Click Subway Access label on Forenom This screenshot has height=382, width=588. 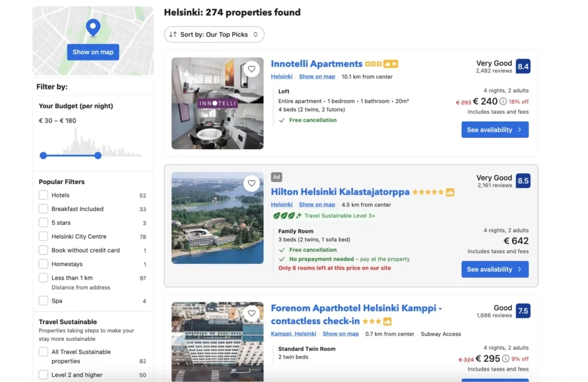tap(440, 334)
